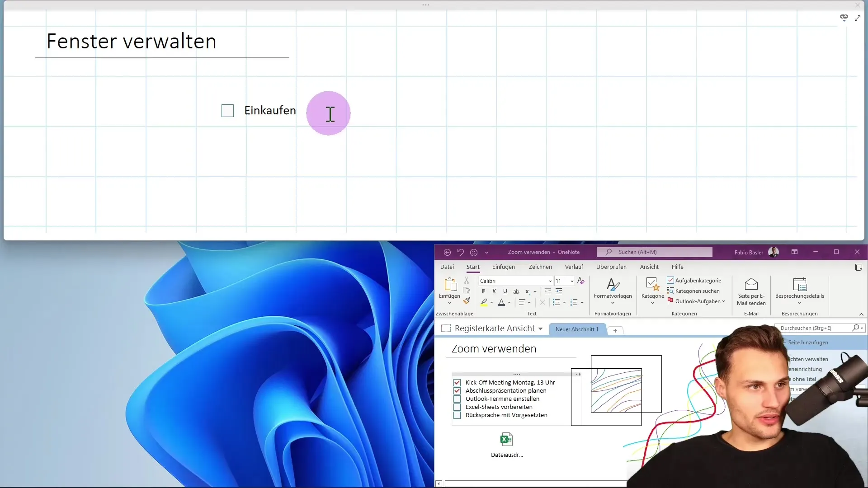The image size is (868, 488).
Task: Switch to the Verlauf tab
Action: 574,267
